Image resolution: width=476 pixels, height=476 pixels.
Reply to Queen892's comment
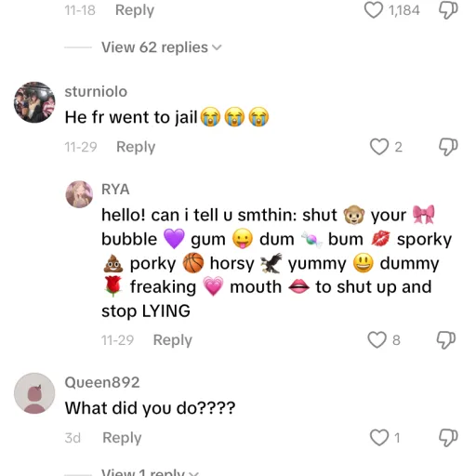[x=122, y=438]
